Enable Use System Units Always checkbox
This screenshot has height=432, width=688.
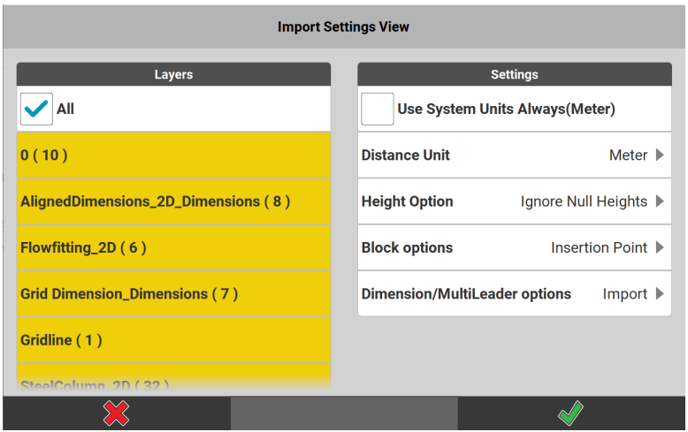[378, 109]
